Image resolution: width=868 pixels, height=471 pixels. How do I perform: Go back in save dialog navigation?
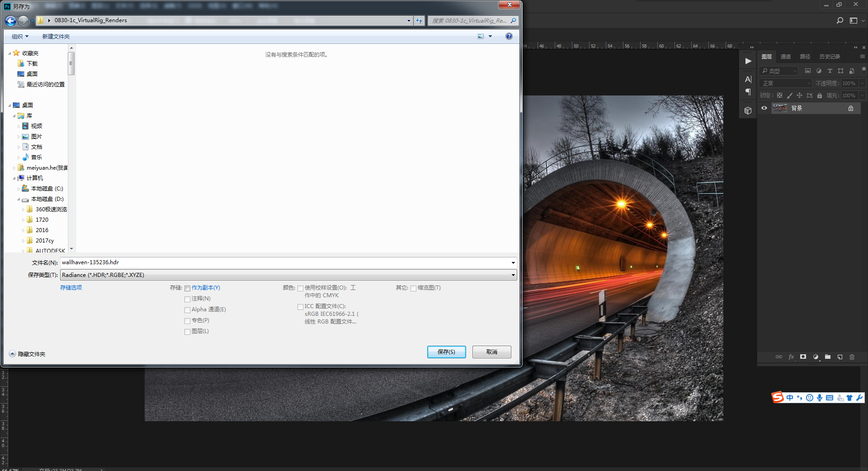[x=10, y=21]
